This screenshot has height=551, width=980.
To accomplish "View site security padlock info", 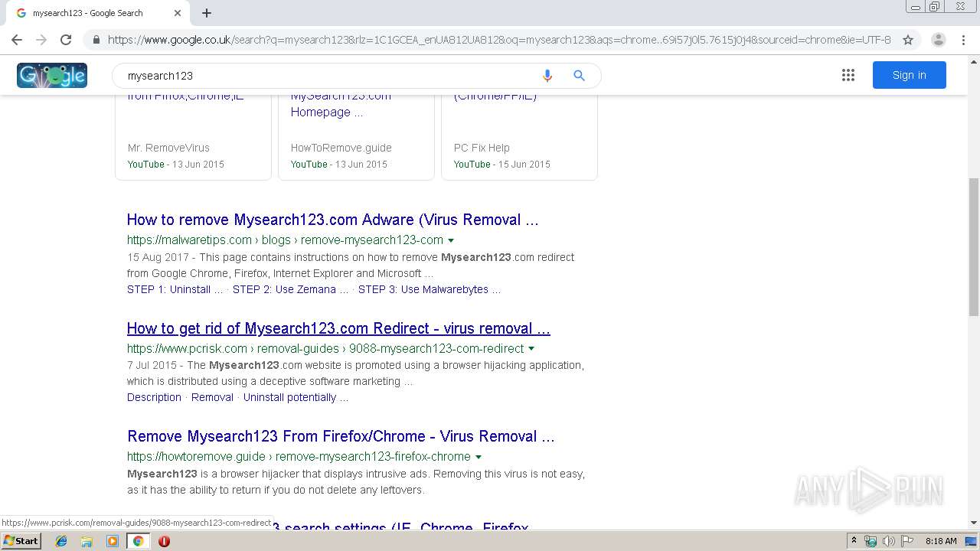I will click(96, 40).
